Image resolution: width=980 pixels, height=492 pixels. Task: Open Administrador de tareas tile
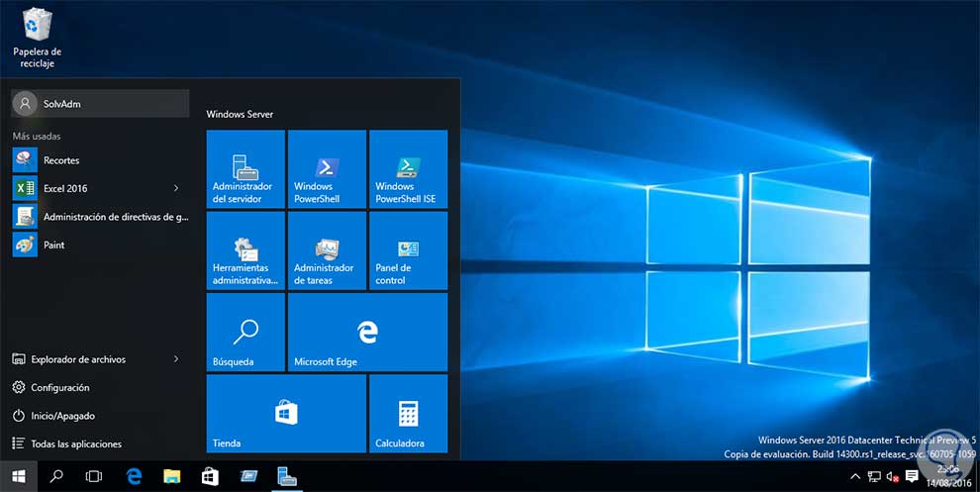[327, 250]
